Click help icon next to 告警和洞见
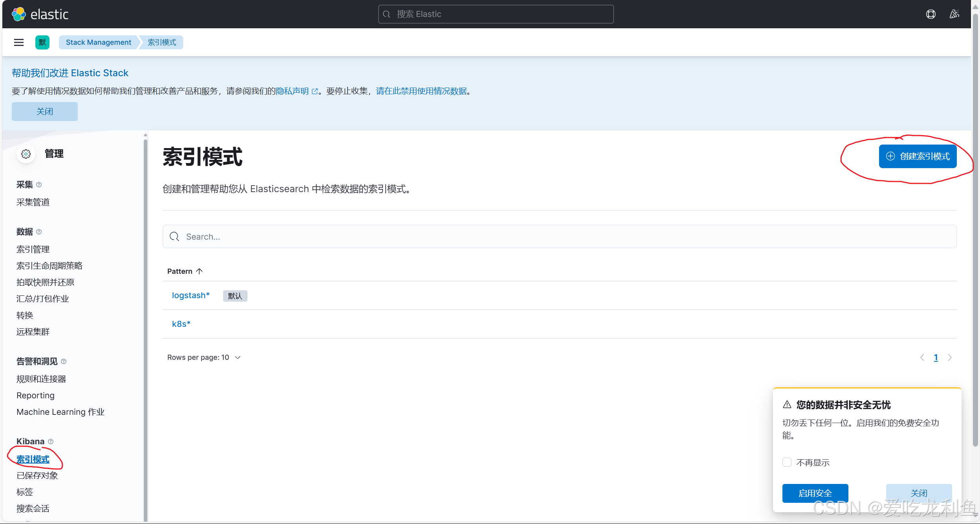 click(64, 361)
